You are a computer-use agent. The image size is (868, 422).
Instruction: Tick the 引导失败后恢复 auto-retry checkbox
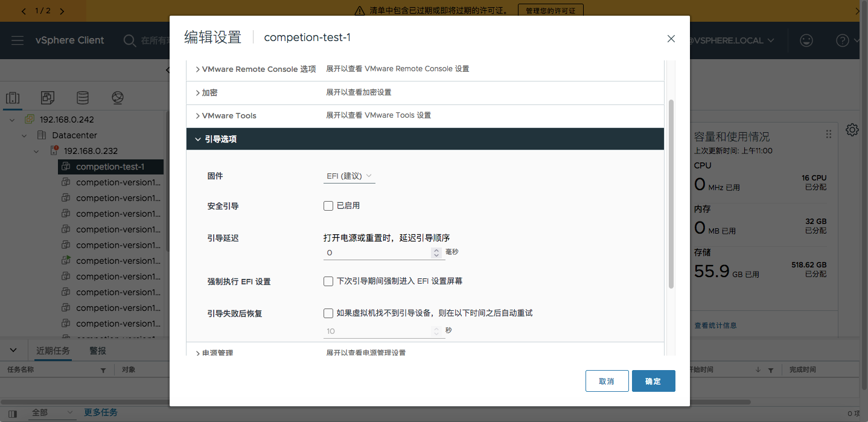point(328,313)
